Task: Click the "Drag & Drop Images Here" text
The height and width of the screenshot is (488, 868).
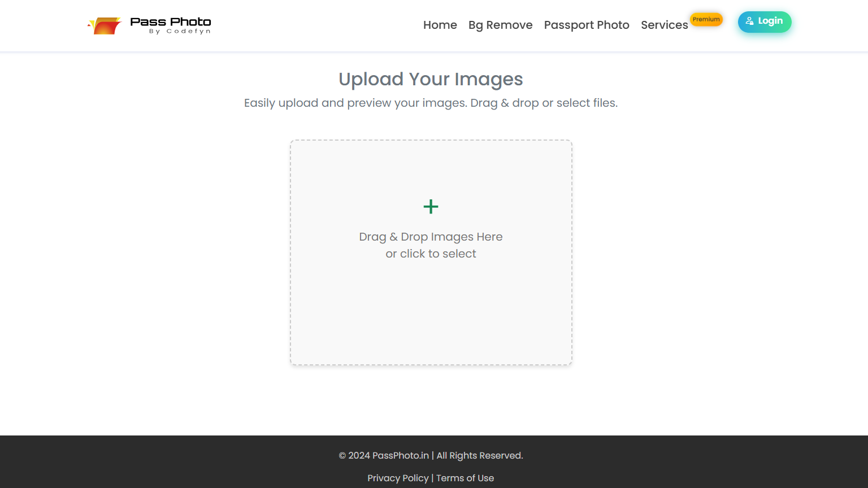Action: pos(431,237)
